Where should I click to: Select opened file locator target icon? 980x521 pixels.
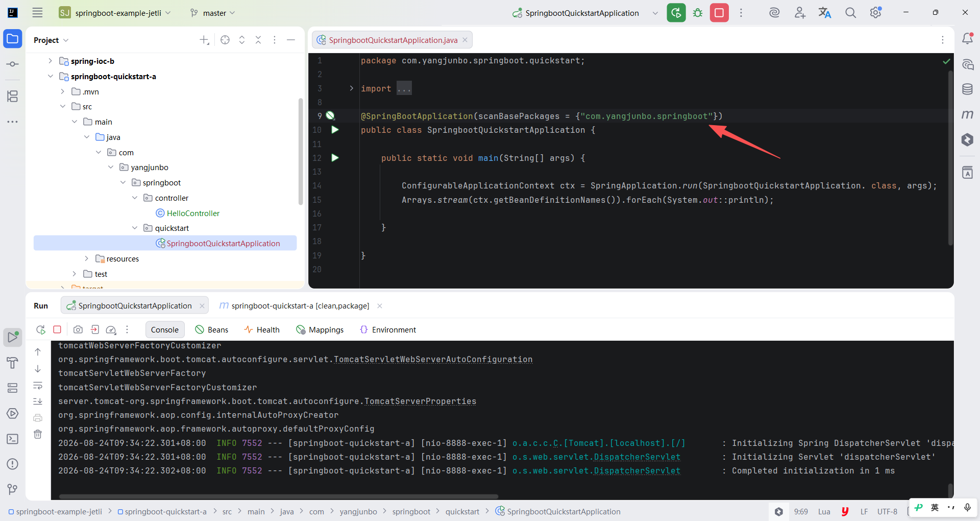(x=225, y=40)
